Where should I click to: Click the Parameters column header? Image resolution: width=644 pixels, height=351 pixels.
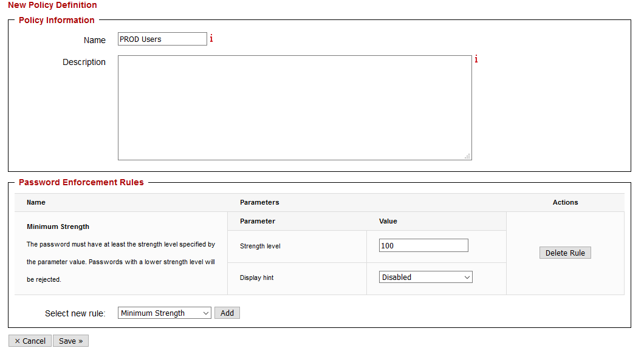[x=259, y=202]
